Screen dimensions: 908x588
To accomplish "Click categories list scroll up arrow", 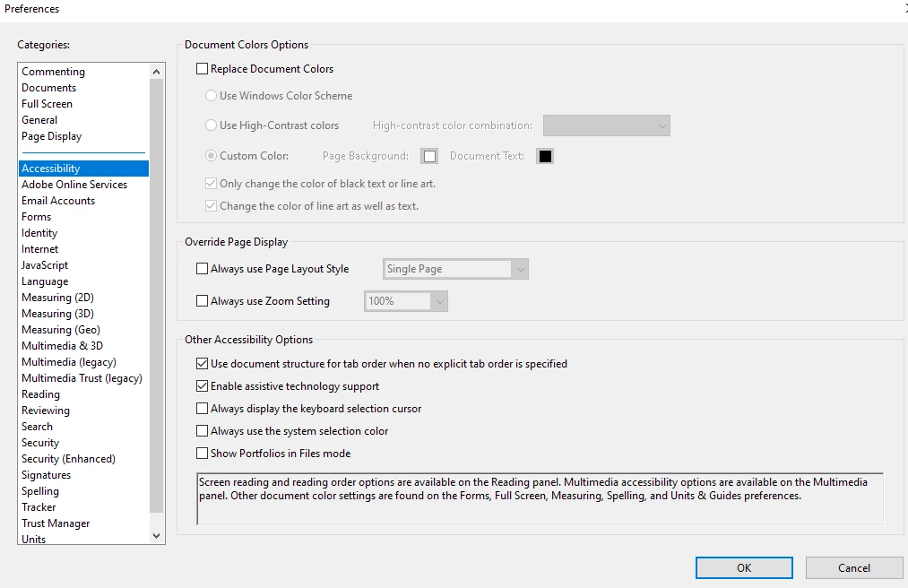I will [156, 72].
